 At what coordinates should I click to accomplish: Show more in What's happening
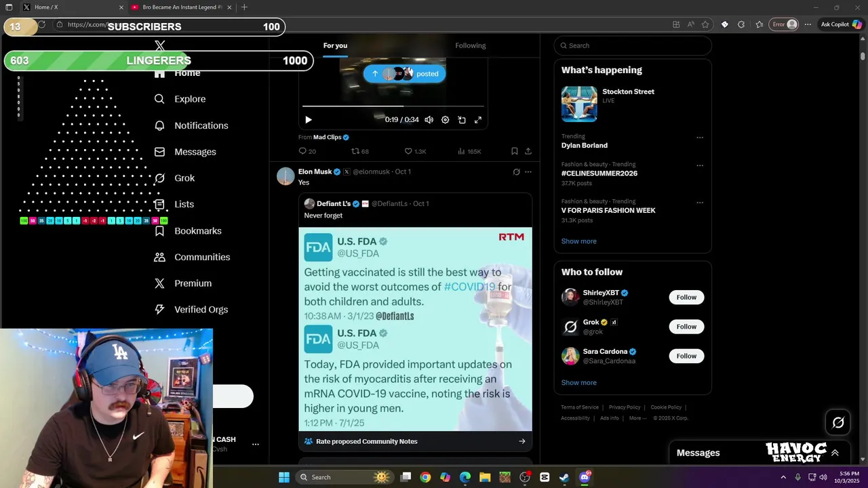pos(578,241)
